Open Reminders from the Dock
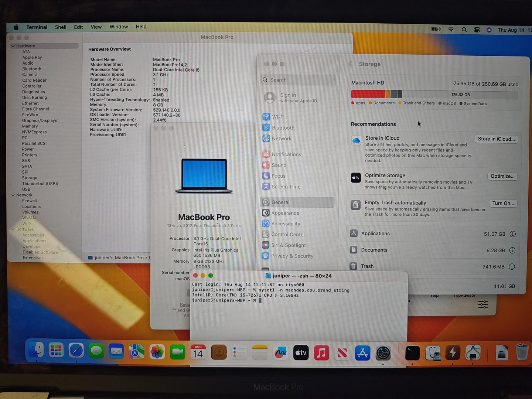532x399 pixels. (239, 353)
